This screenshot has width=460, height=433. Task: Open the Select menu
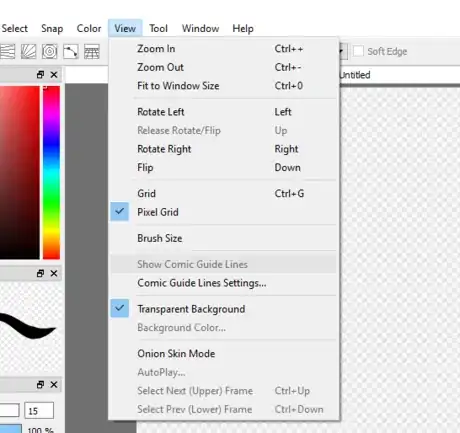(14, 28)
